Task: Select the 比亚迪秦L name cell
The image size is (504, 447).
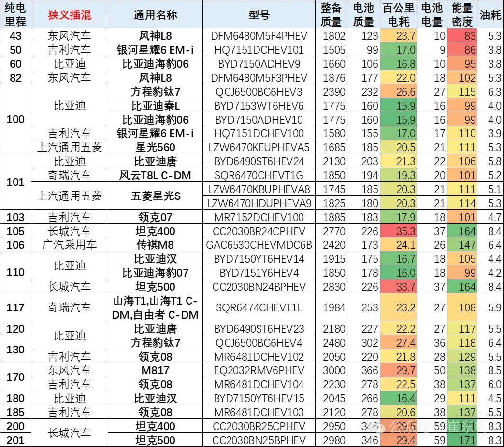Action: (x=155, y=106)
